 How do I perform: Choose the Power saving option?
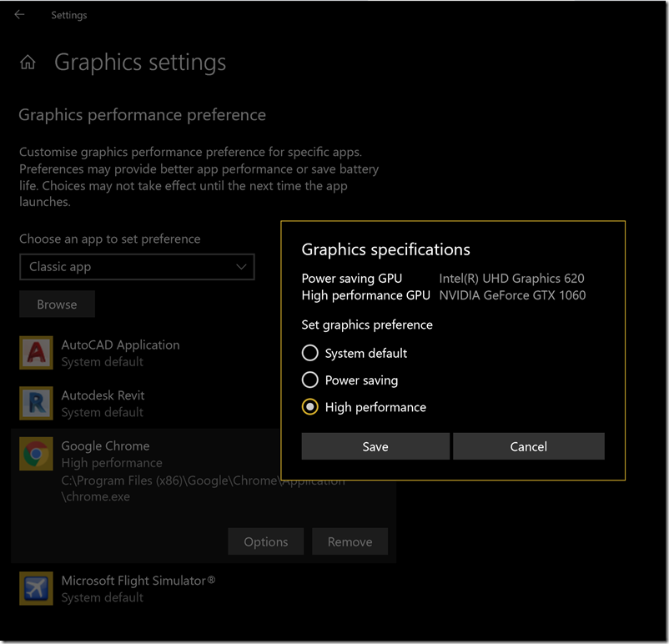click(x=310, y=380)
